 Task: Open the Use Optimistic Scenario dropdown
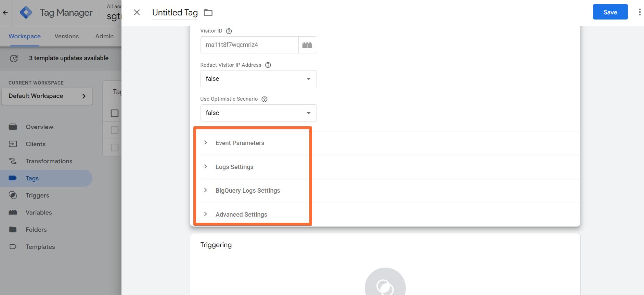[259, 113]
